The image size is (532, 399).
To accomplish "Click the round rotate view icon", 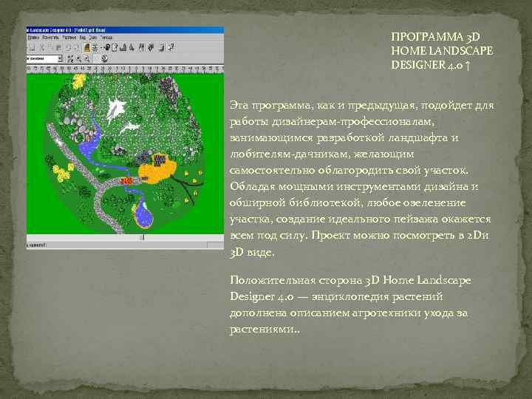I will pyautogui.click(x=104, y=58).
